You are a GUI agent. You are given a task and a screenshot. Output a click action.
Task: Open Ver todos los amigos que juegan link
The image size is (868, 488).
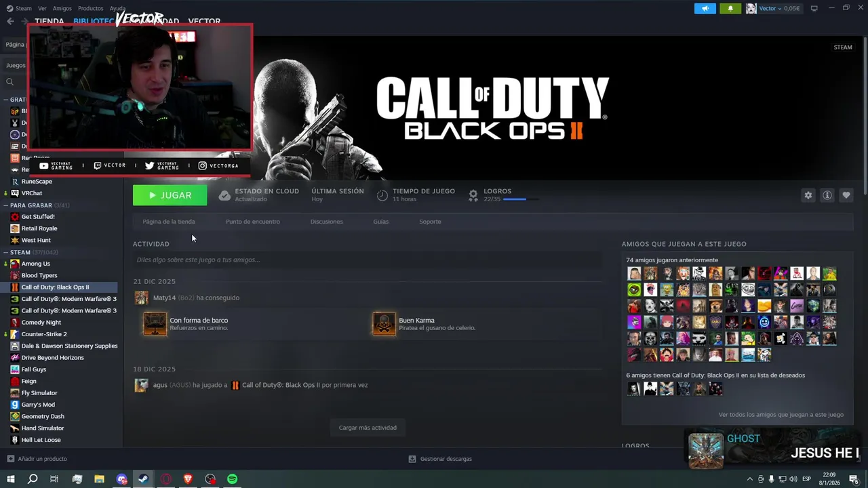[781, 414]
